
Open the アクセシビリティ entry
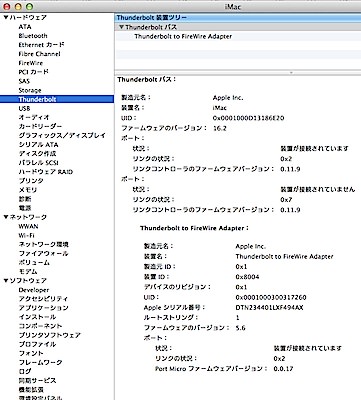coord(43,299)
